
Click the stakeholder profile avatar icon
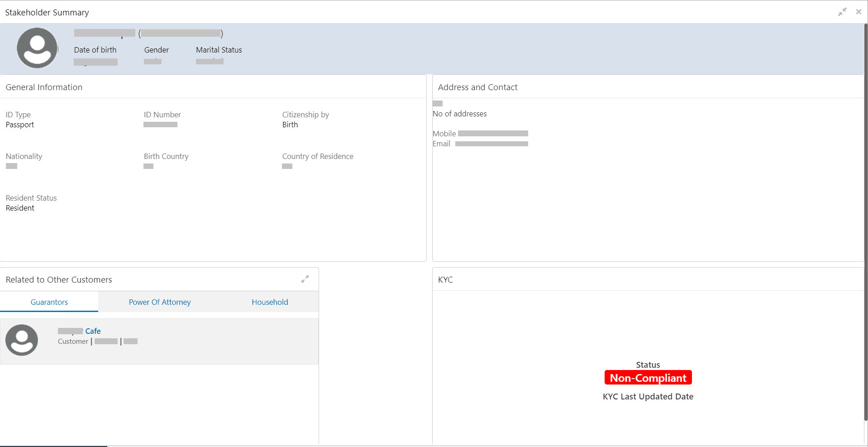[37, 48]
